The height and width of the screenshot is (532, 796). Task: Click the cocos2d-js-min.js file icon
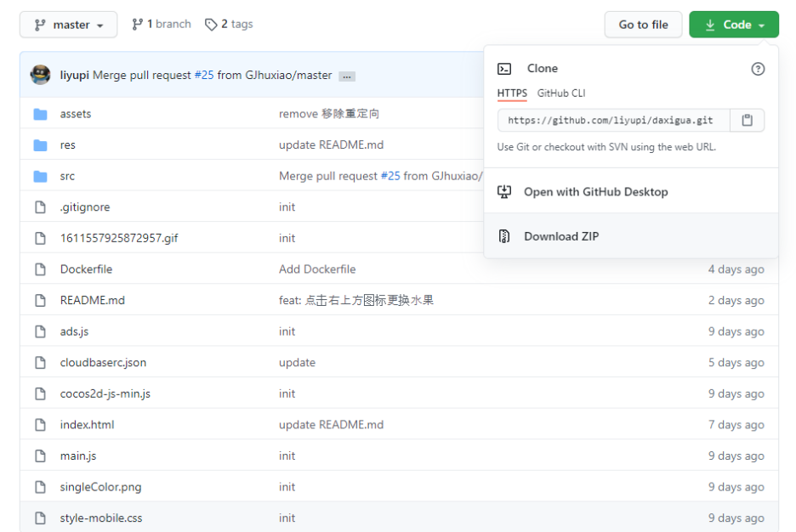[40, 393]
